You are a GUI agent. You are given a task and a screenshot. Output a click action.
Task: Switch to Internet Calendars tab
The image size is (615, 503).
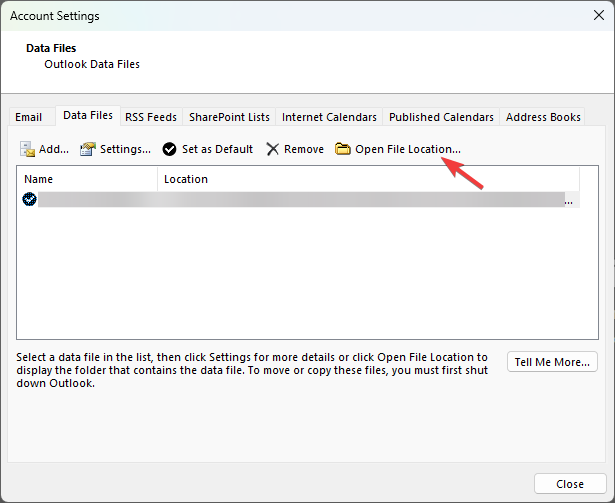pos(329,117)
